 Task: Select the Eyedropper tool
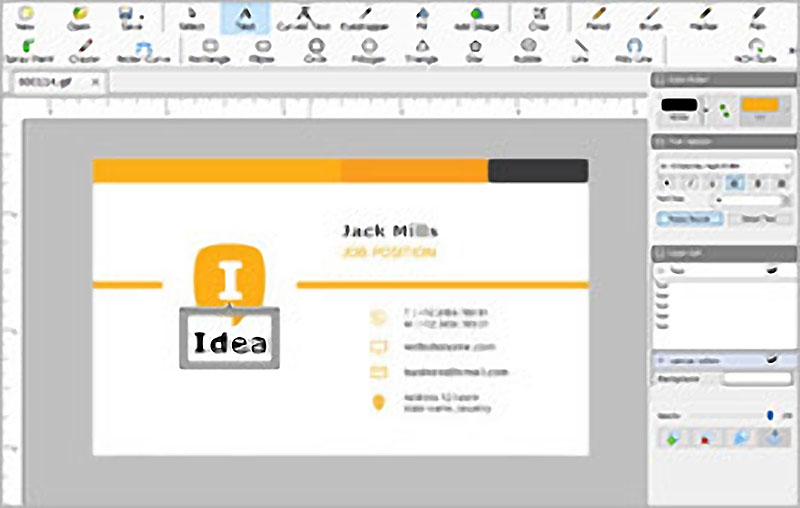click(x=364, y=18)
